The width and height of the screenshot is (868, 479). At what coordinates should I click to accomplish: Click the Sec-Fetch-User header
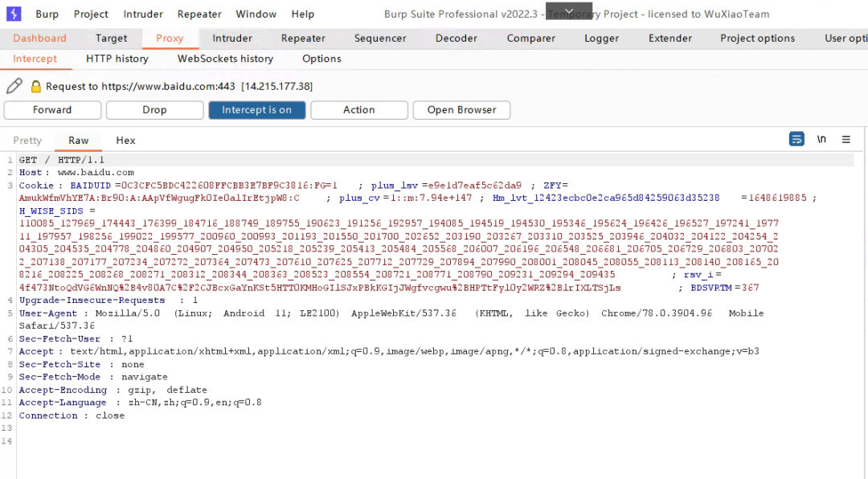pyautogui.click(x=59, y=338)
